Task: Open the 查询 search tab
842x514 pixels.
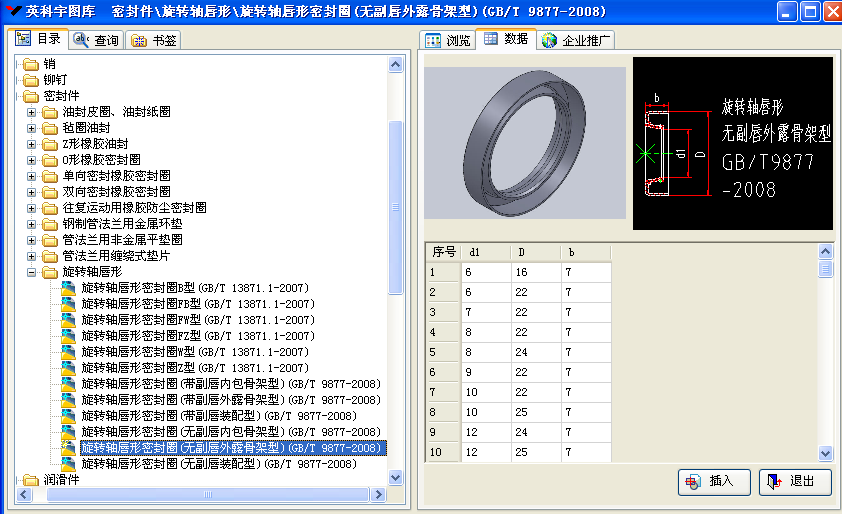Action: 97,41
